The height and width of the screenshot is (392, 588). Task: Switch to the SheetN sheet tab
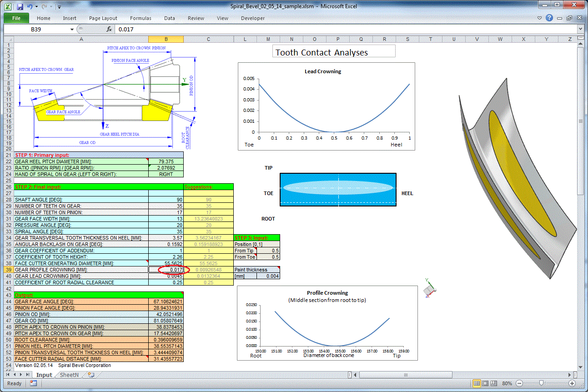pyautogui.click(x=69, y=375)
